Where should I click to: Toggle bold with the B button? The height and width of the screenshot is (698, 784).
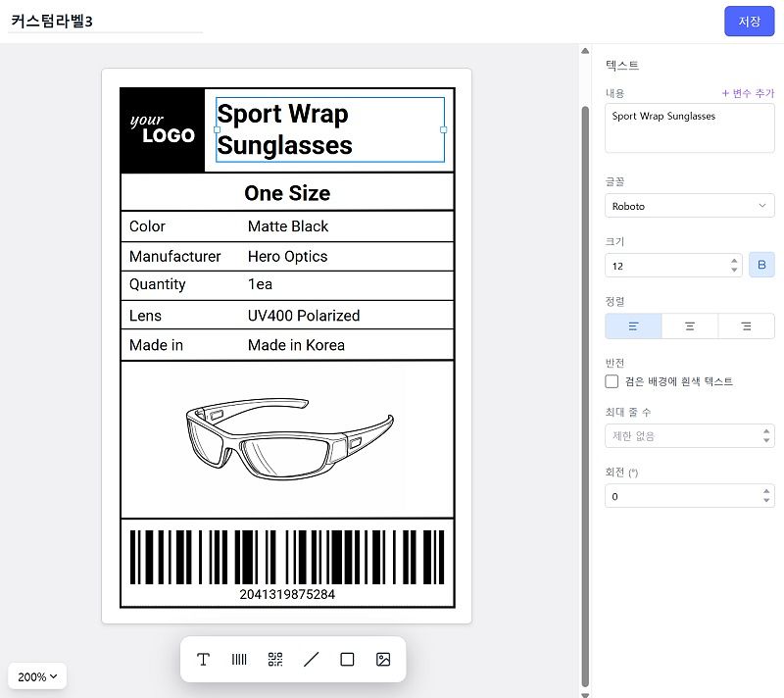tap(761, 266)
